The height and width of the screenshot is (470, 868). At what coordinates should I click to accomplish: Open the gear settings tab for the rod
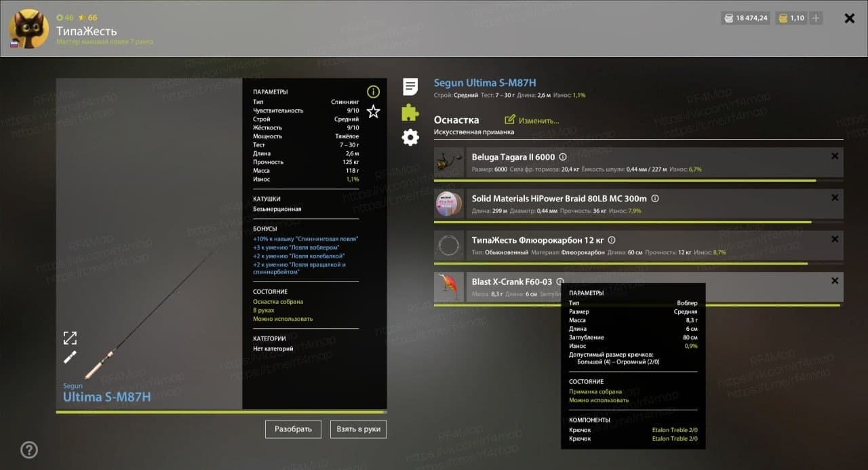pyautogui.click(x=410, y=138)
